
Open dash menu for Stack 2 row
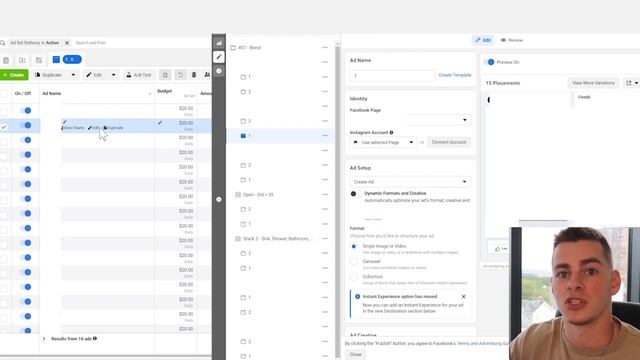pyautogui.click(x=325, y=239)
